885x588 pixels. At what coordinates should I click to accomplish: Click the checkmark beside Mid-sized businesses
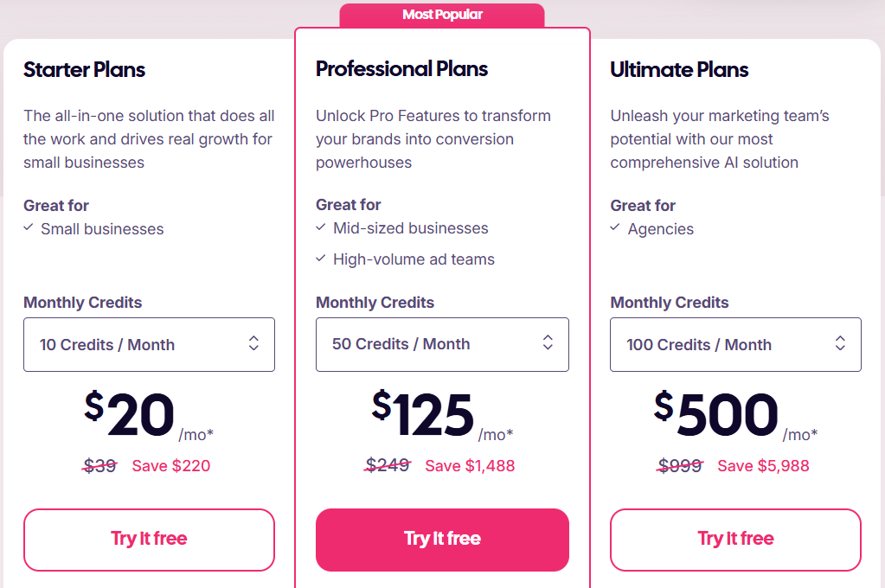[320, 227]
